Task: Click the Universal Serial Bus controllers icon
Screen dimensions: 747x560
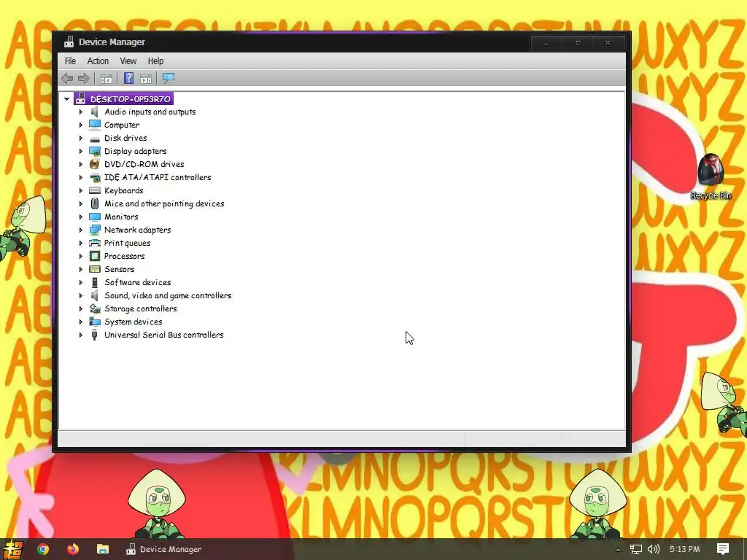Action: pos(95,335)
